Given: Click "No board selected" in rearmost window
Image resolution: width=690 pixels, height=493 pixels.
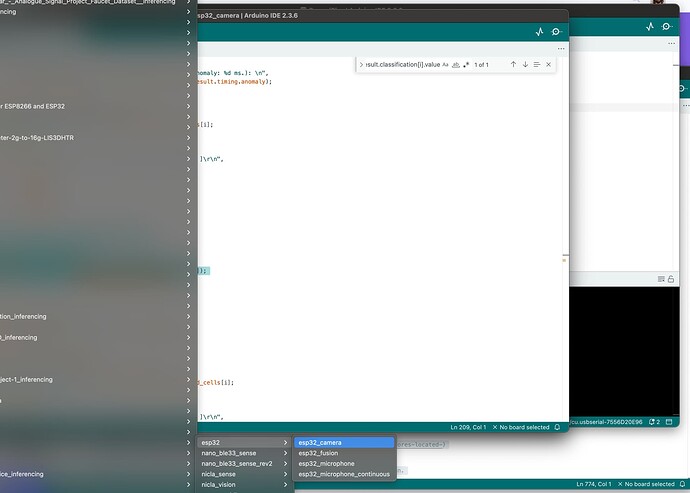Looking at the screenshot, I should (x=646, y=484).
